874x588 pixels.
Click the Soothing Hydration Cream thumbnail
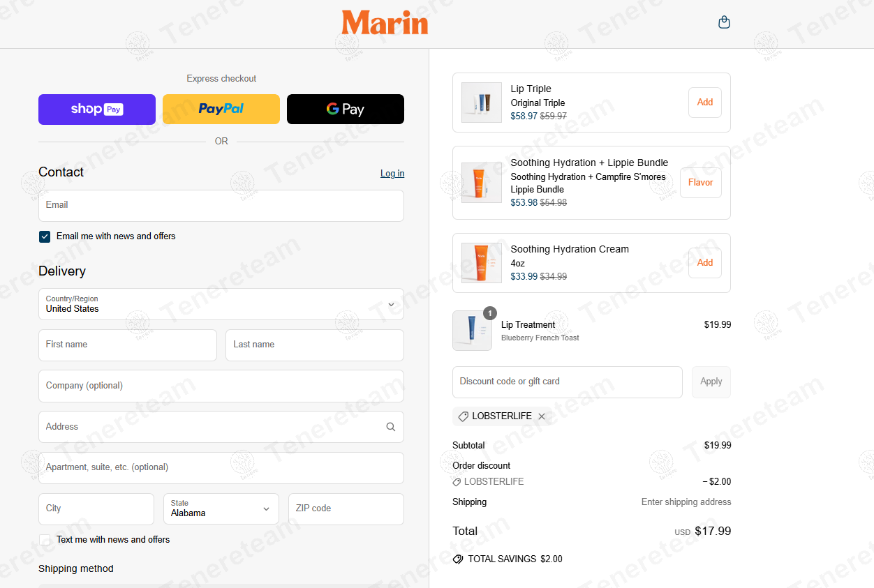(482, 263)
